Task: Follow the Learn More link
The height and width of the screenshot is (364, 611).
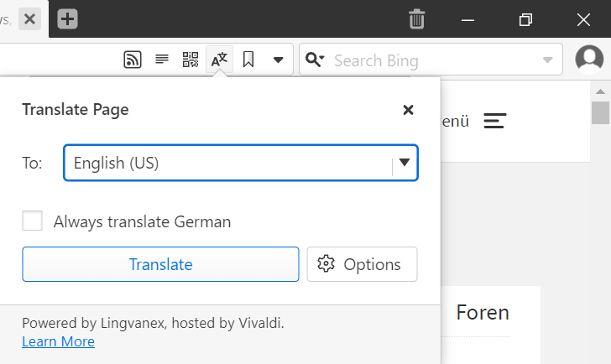Action: (x=58, y=341)
